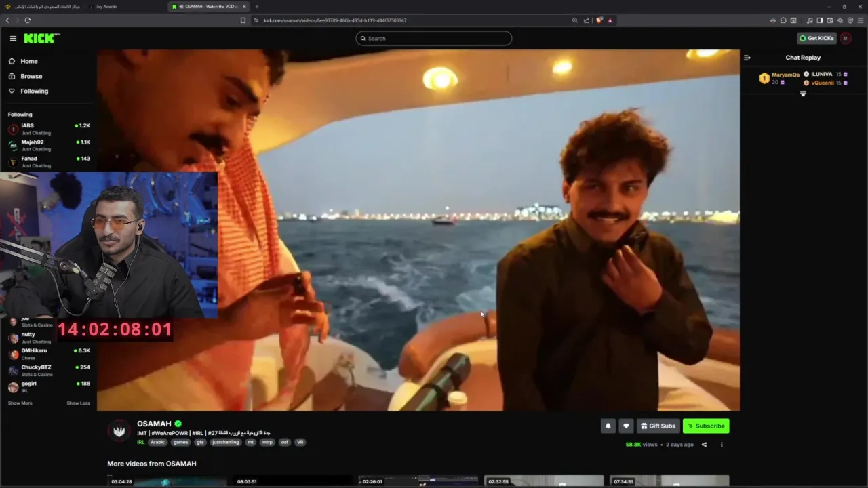
Task: Click OSAMAH channel avatar
Action: click(120, 430)
